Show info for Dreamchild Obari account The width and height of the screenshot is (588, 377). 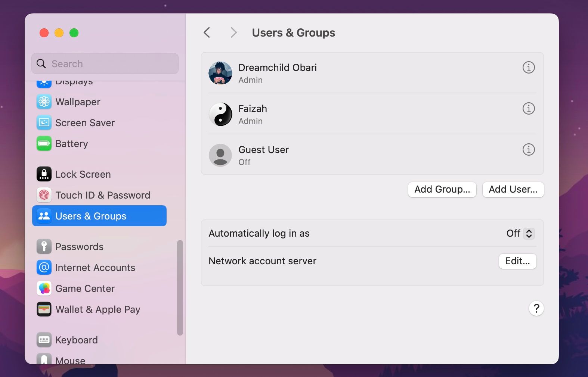coord(528,68)
